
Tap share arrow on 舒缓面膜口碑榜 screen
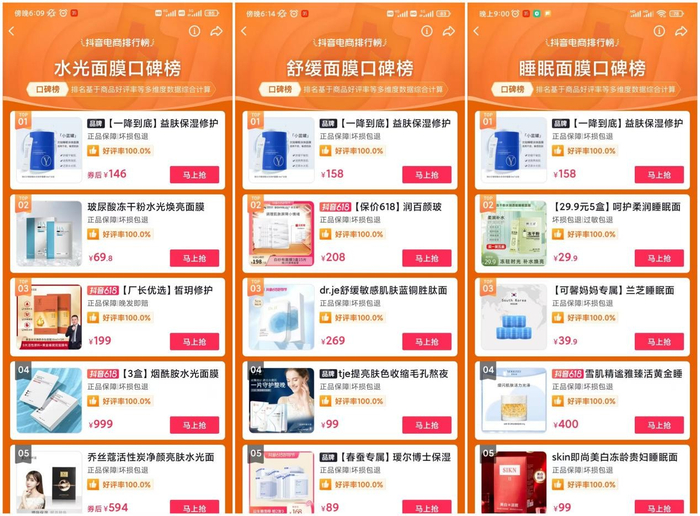tap(449, 31)
